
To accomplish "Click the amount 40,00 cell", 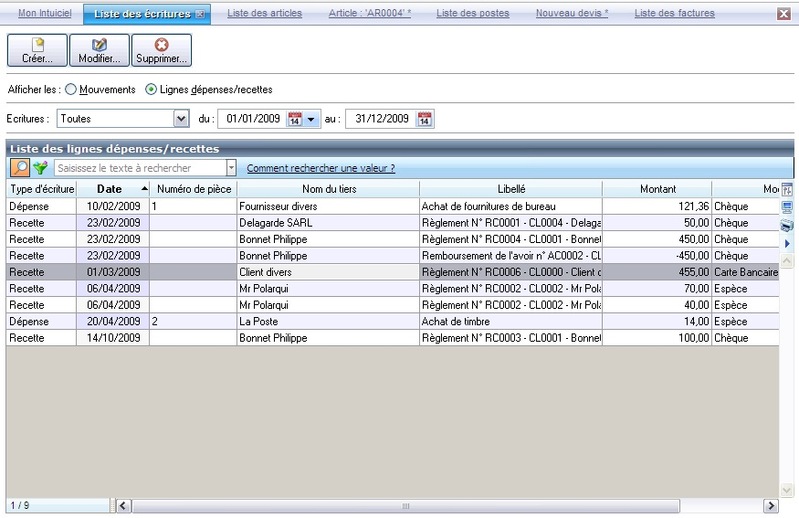I will (x=657, y=305).
